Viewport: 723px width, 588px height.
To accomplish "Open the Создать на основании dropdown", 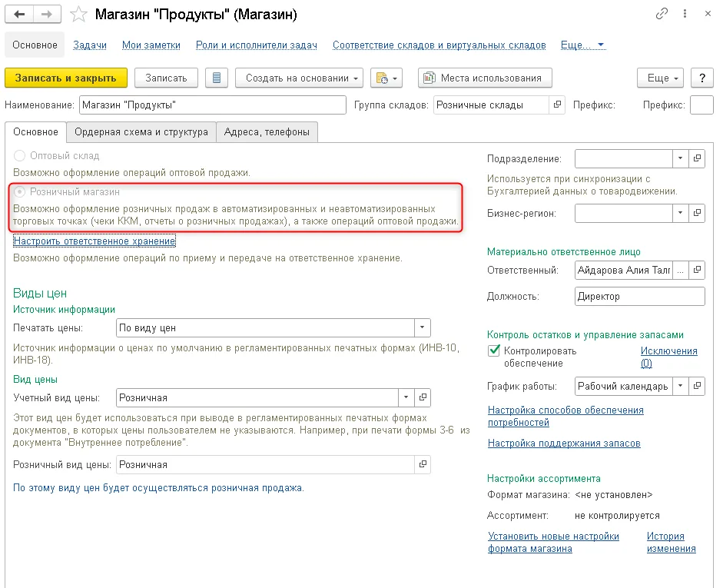I will point(299,78).
